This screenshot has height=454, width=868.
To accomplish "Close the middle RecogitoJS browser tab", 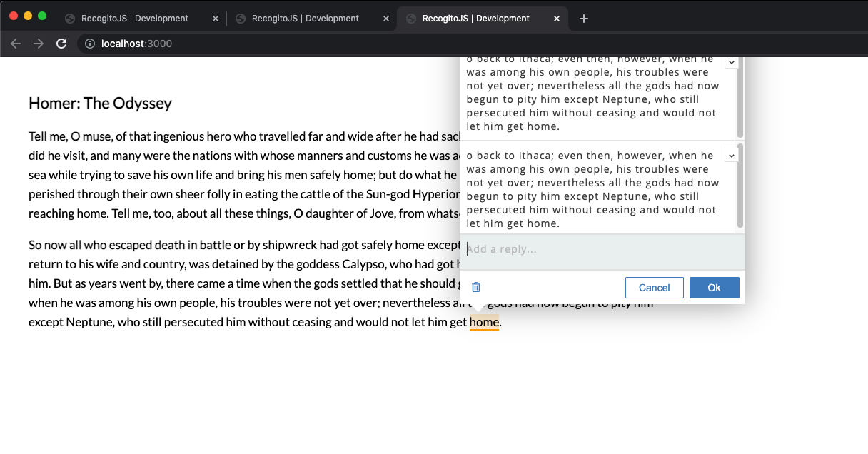I will point(385,18).
